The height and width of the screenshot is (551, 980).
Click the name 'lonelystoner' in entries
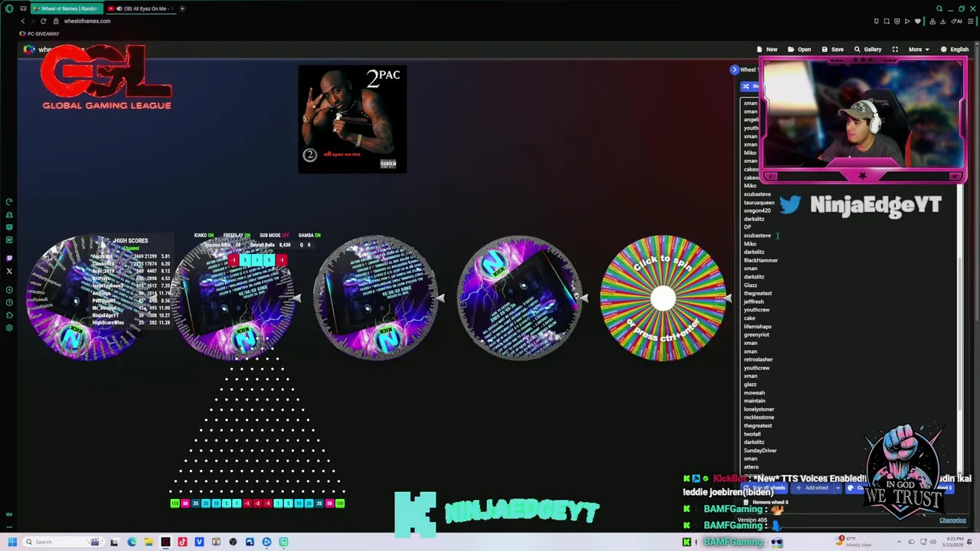[x=759, y=409]
